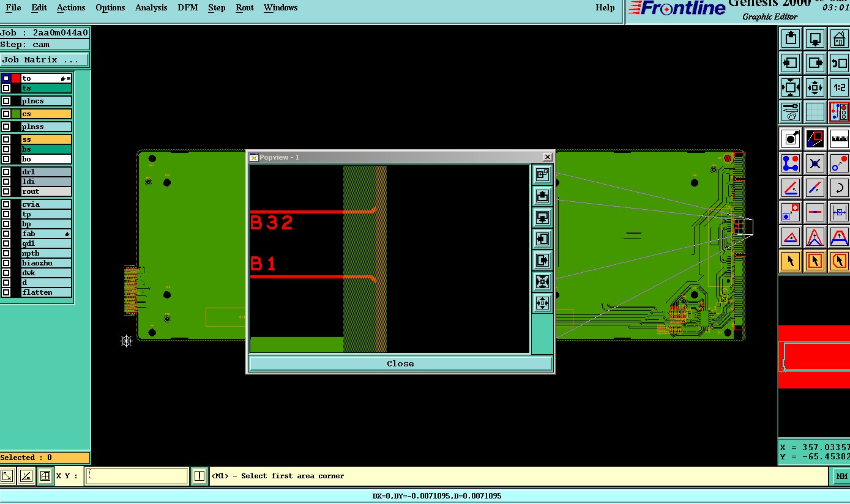The width and height of the screenshot is (850, 504).
Task: Select the ruler measure tool
Action: 839,139
